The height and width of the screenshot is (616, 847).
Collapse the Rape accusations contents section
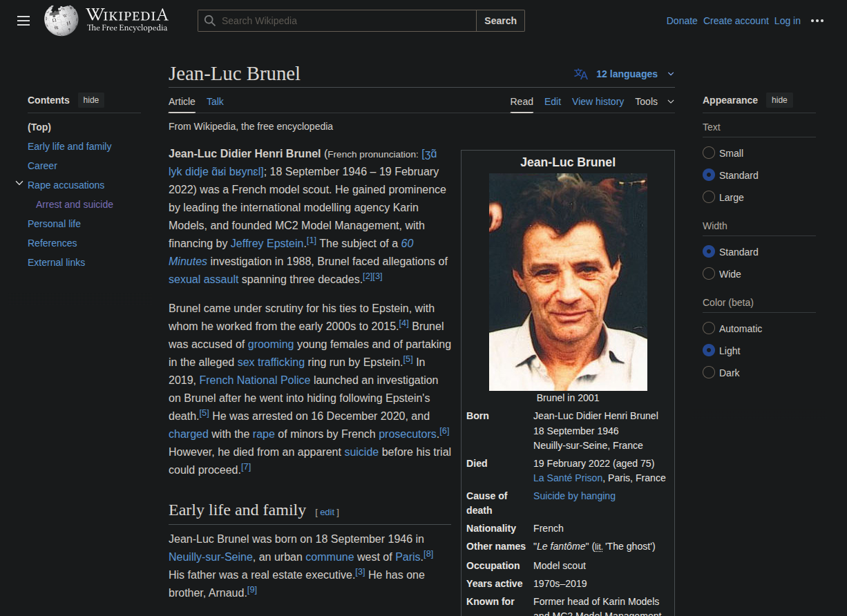(19, 184)
